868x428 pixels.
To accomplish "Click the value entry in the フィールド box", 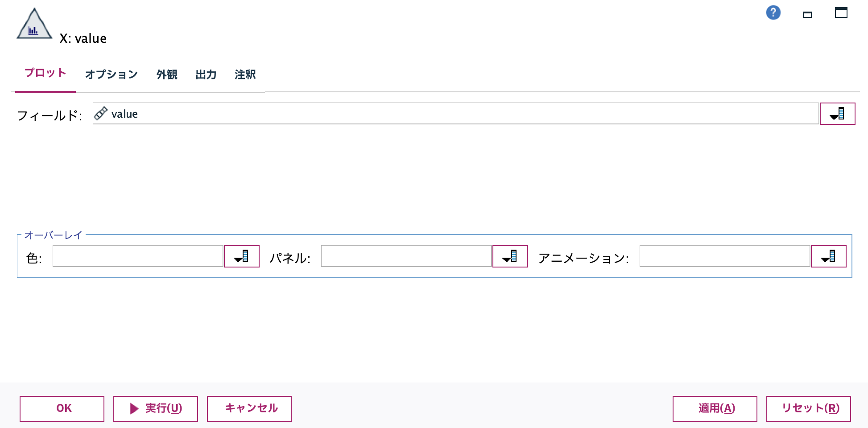I will tap(125, 114).
